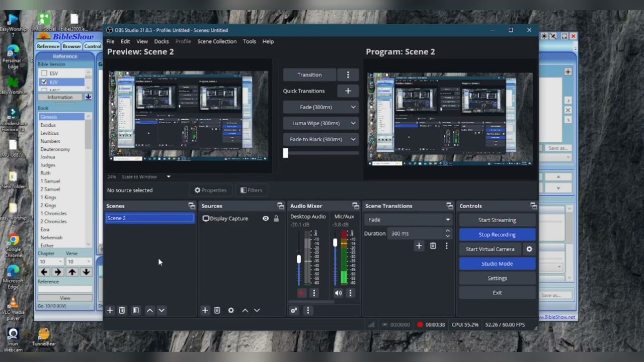Uncheck the KJV Bible version box
This screenshot has width=644, height=362.
point(44,82)
